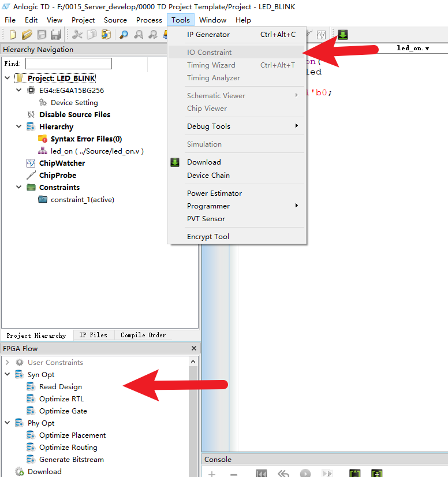Screen dimensions: 448x477
Task: Switch to the Compile Order tab
Action: tap(143, 335)
